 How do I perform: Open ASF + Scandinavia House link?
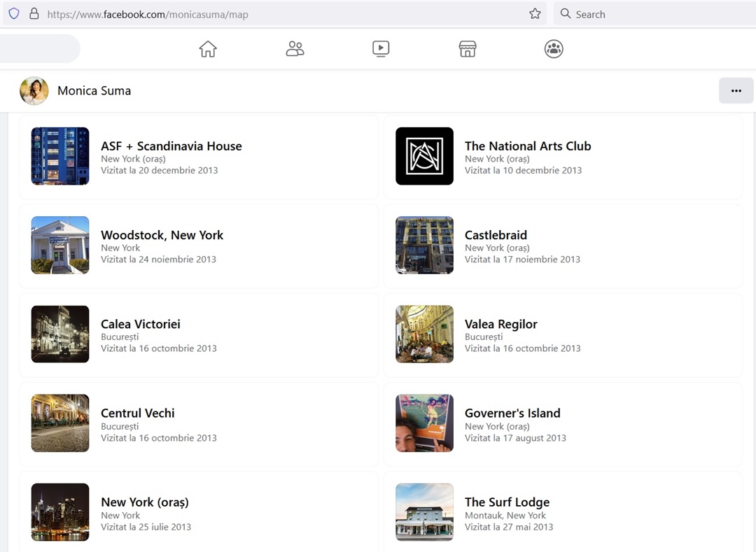click(x=171, y=146)
